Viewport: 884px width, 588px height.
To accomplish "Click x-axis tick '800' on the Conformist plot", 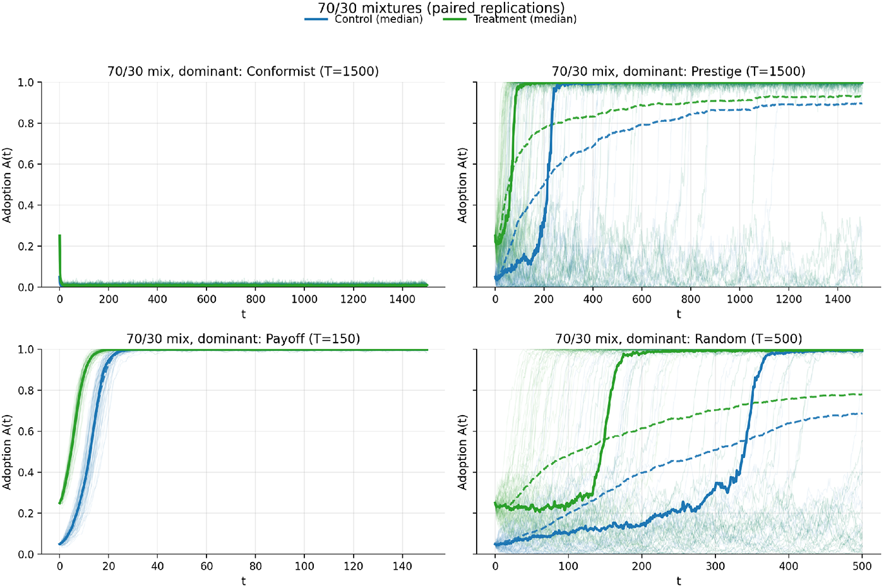I will point(256,299).
